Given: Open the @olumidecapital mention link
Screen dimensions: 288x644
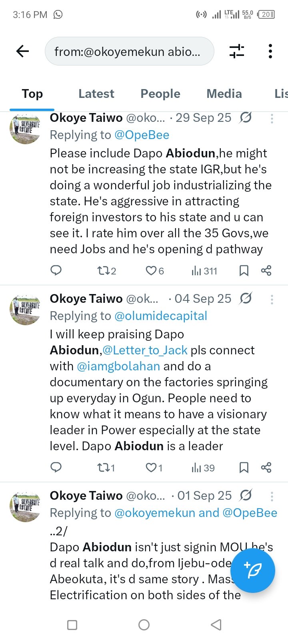Looking at the screenshot, I should (161, 316).
